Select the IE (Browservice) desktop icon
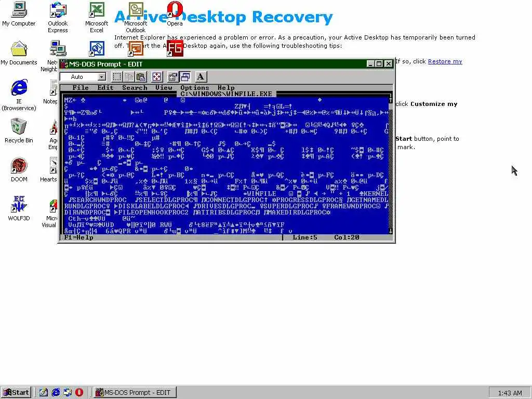The width and height of the screenshot is (532, 399). point(19,96)
